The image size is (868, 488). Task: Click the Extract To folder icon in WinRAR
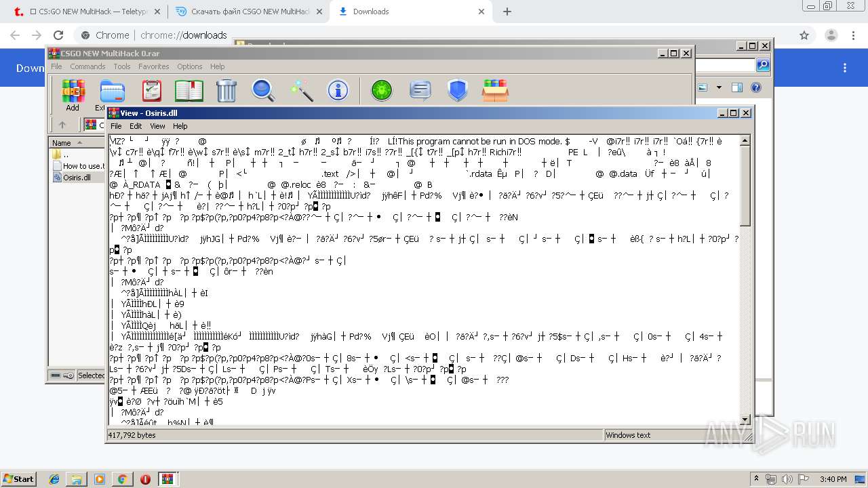[111, 90]
